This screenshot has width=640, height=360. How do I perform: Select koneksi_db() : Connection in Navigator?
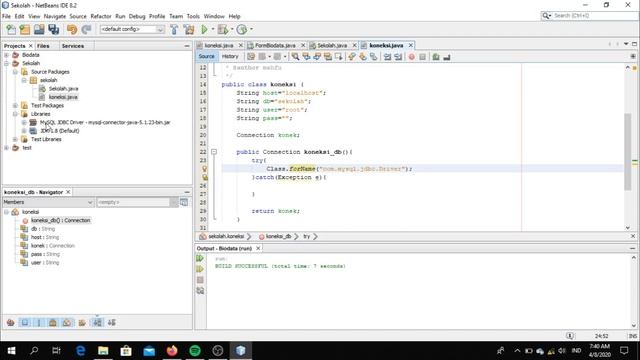60,220
